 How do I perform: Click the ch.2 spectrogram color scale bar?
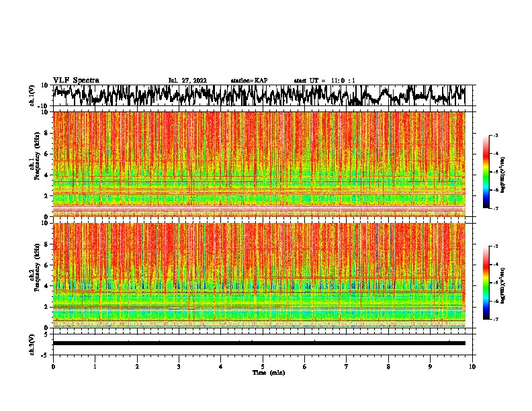pyautogui.click(x=486, y=283)
